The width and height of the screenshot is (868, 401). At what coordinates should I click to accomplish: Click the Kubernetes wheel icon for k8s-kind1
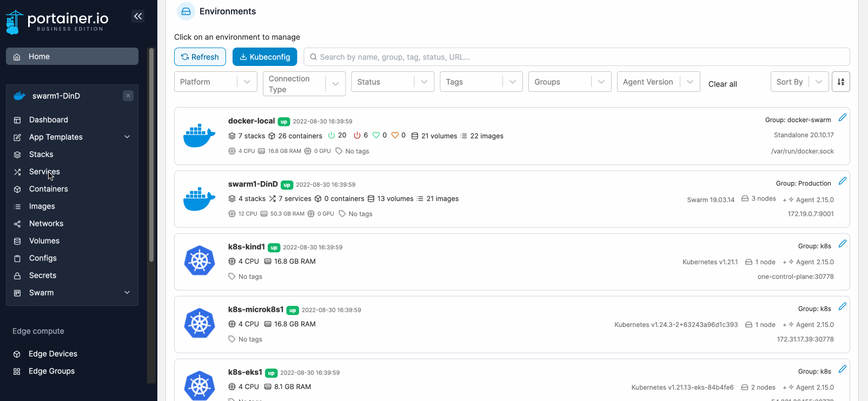tap(200, 261)
